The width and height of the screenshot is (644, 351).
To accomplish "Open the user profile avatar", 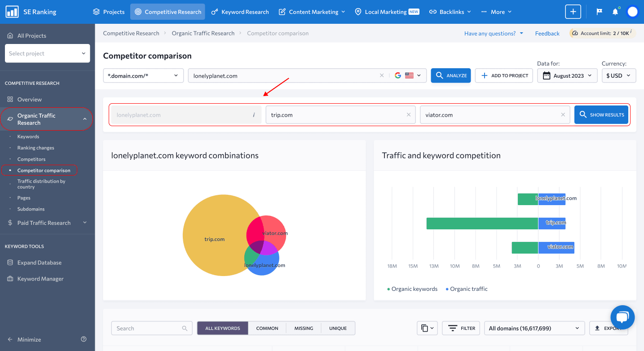I will pos(632,12).
